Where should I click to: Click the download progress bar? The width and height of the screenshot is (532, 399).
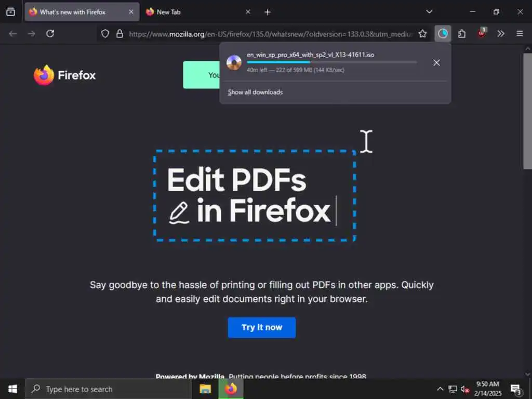coord(332,62)
